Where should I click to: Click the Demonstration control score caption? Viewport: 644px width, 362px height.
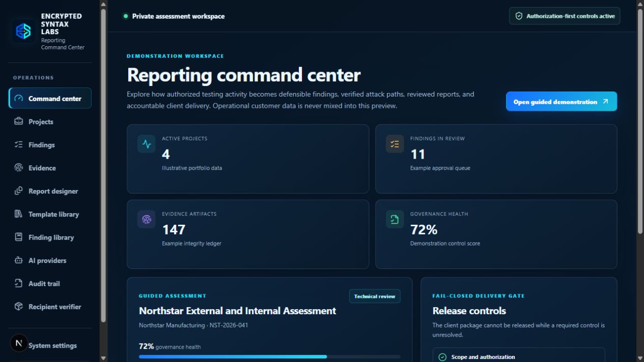(445, 244)
